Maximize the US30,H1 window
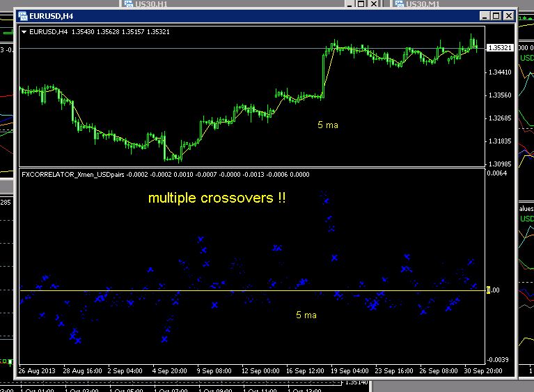The width and height of the screenshot is (534, 392). [361, 3]
